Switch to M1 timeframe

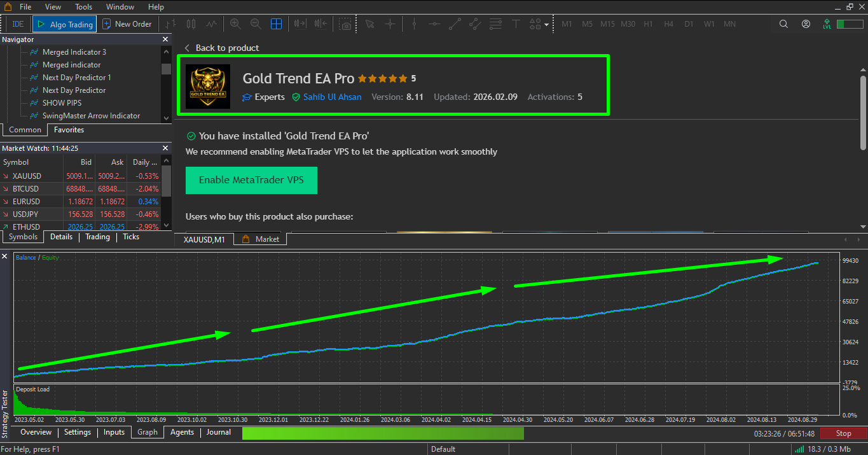click(x=567, y=24)
